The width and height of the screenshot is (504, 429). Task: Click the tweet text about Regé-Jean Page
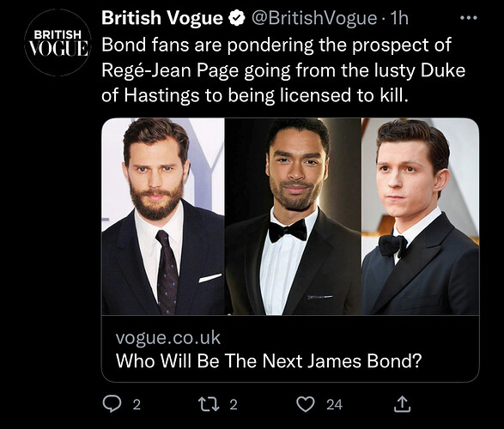coord(283,70)
